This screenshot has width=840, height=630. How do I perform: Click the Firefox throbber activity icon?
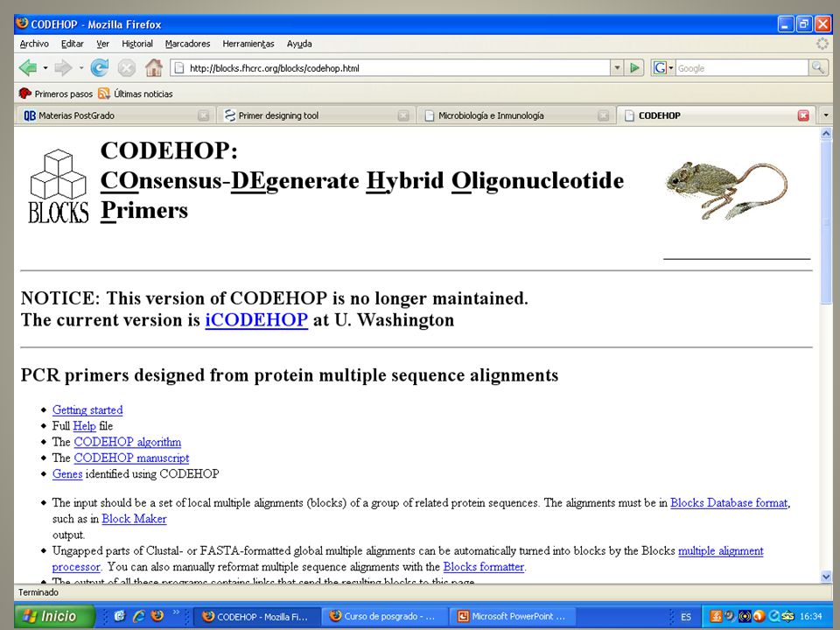pos(822,44)
